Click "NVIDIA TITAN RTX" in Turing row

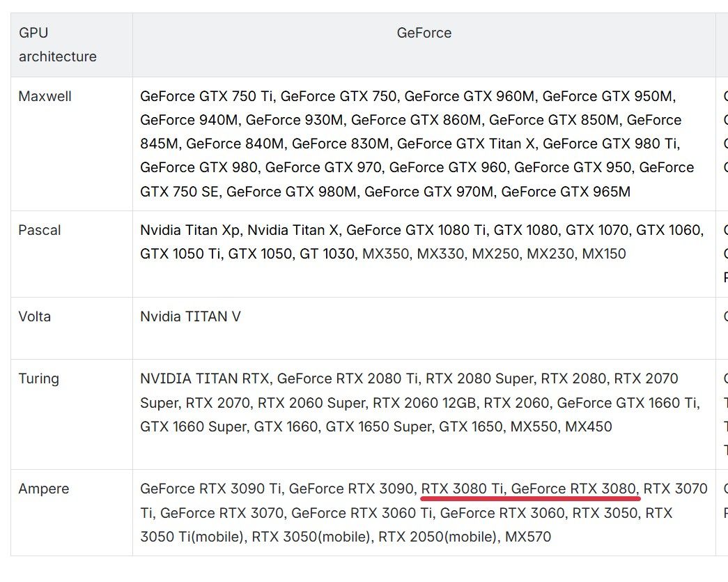coord(204,378)
